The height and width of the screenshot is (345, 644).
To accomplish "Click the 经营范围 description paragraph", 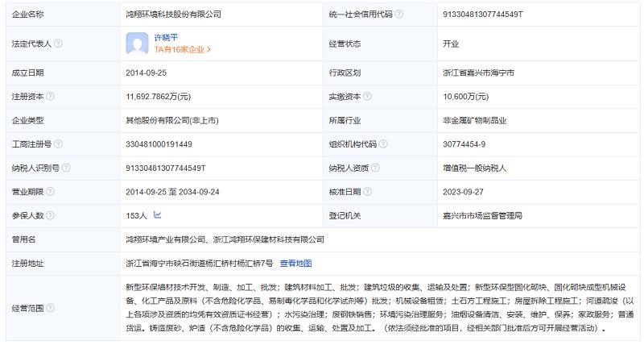I will click(380, 308).
